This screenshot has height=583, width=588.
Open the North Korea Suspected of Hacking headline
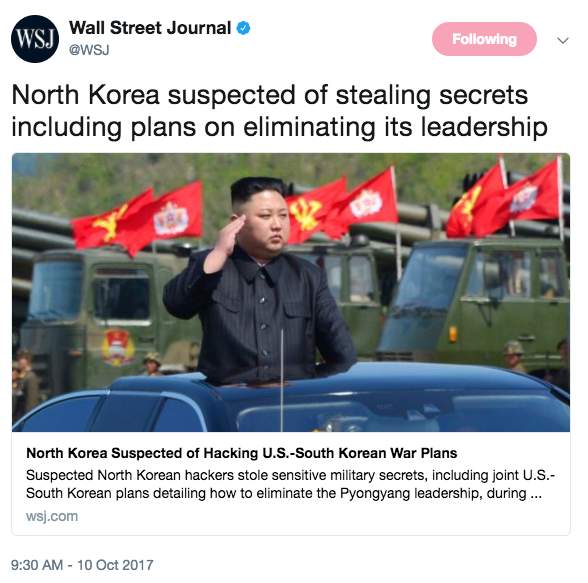click(x=242, y=453)
